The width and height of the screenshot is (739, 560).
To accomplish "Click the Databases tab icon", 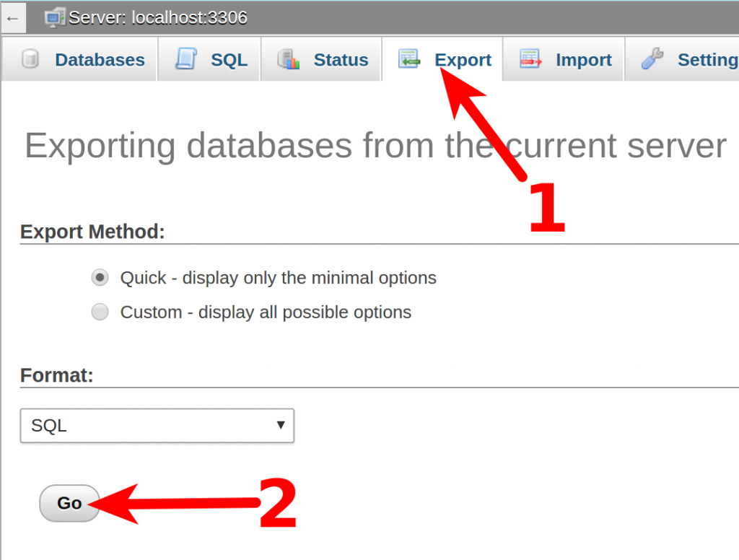I will pyautogui.click(x=30, y=60).
